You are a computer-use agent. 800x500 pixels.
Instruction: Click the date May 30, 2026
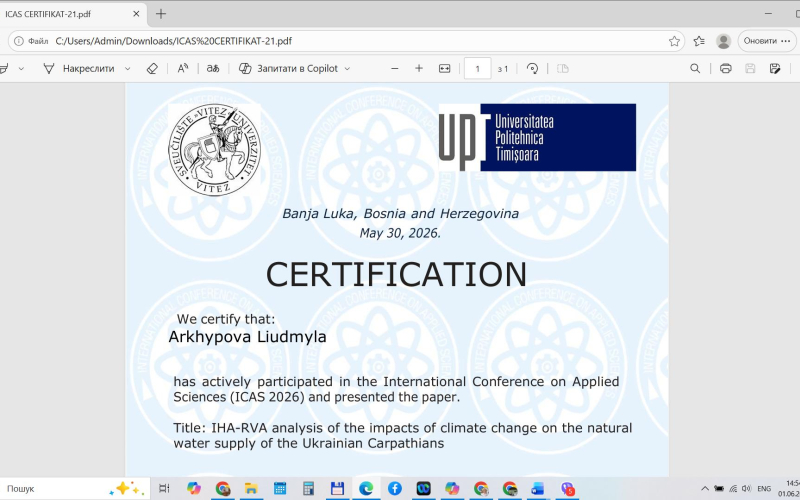(x=400, y=233)
